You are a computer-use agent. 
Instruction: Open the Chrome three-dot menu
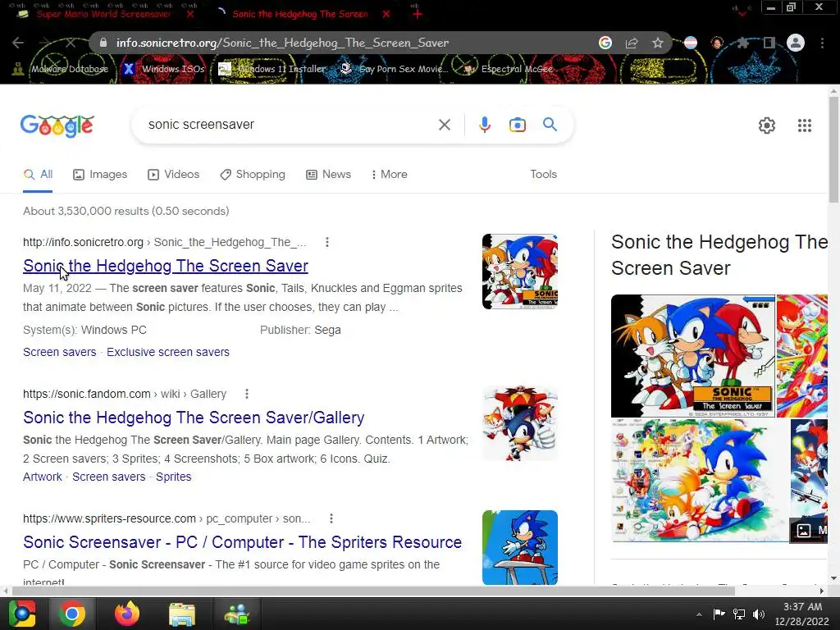click(x=822, y=43)
